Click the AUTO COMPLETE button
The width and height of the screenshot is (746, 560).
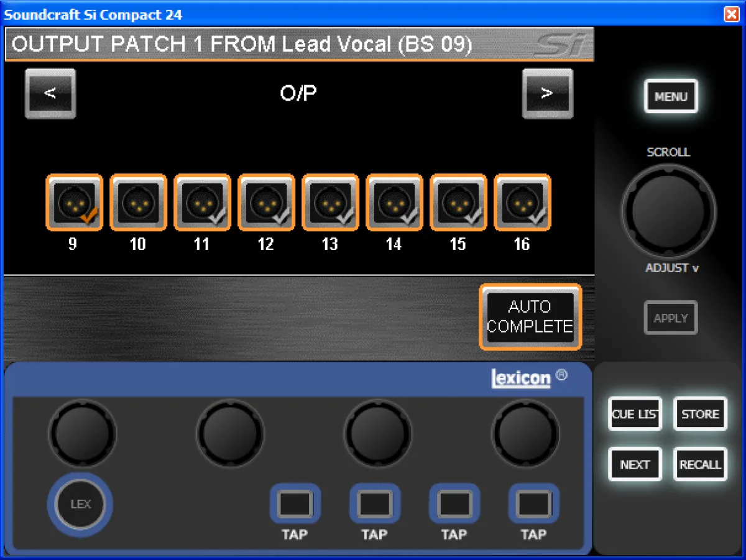[530, 317]
